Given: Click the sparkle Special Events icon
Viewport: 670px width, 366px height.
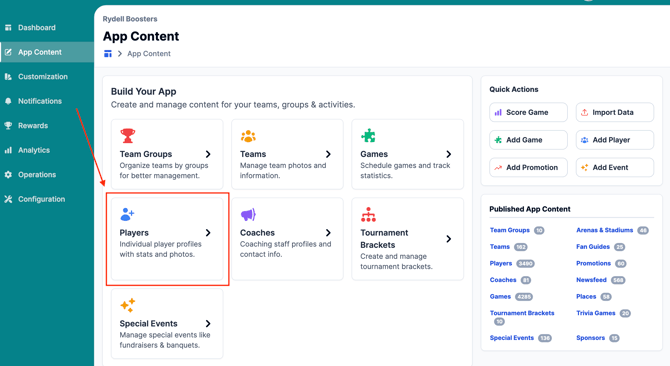Looking at the screenshot, I should coord(127,305).
